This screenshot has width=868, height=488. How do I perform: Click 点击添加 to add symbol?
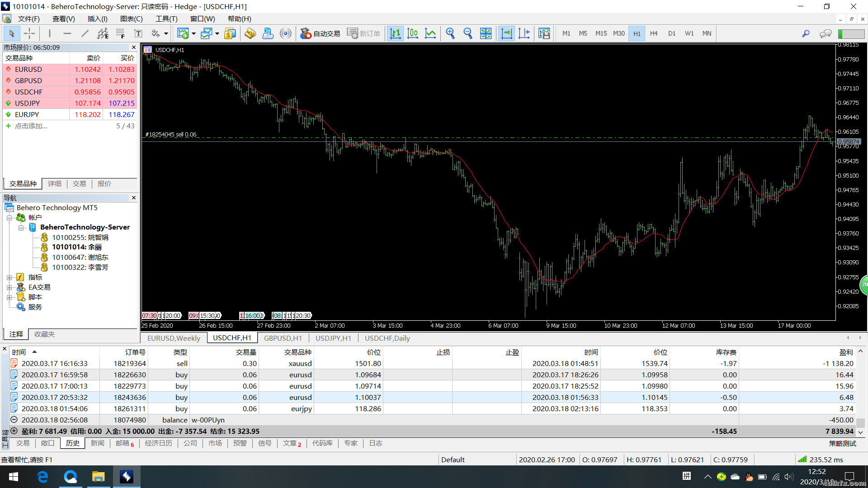tap(31, 126)
